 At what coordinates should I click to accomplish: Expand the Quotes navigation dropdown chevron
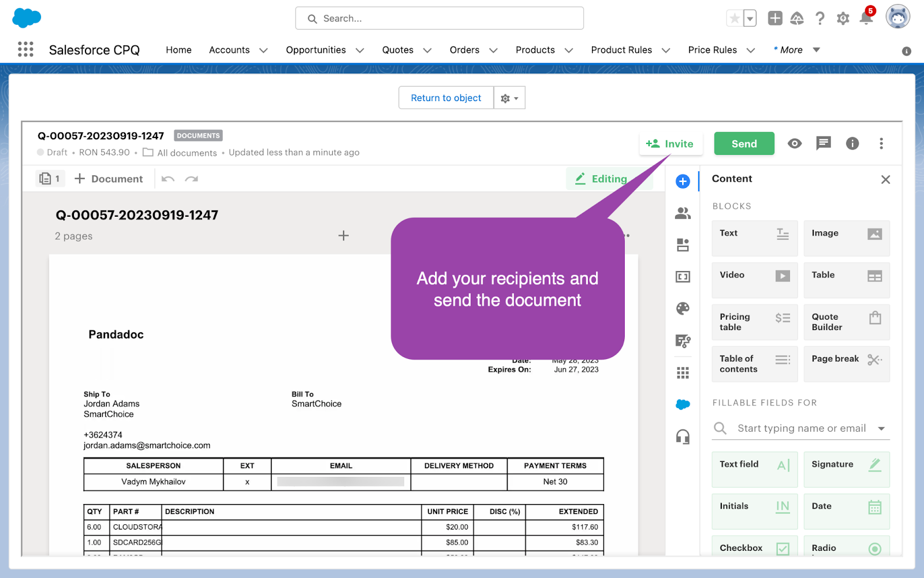click(x=427, y=50)
